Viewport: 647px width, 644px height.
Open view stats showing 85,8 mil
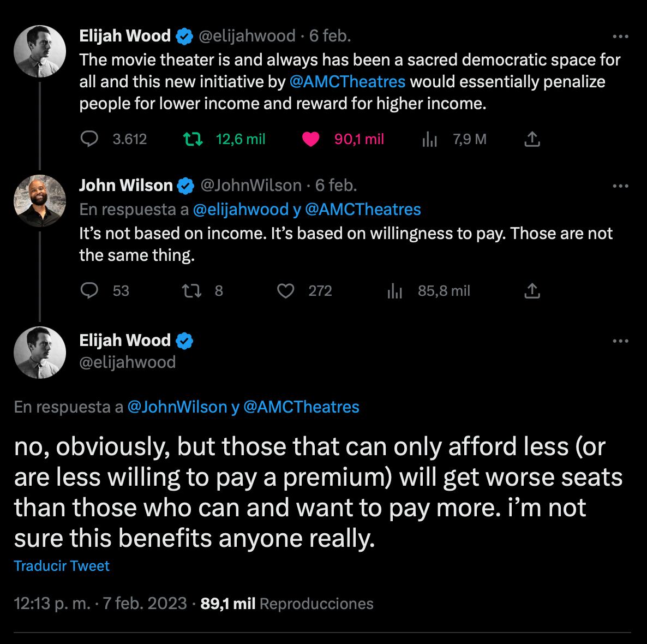click(x=394, y=291)
